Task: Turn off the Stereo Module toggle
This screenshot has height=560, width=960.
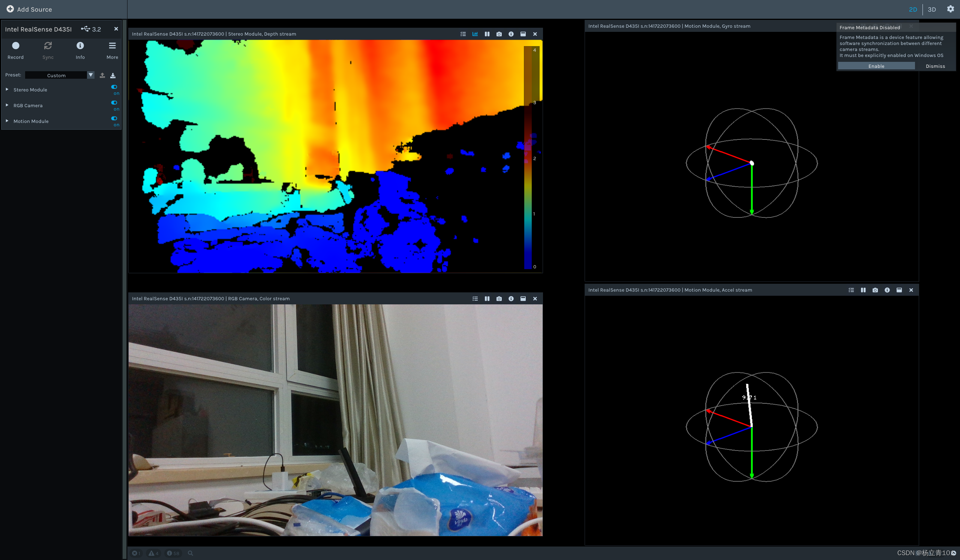Action: click(x=114, y=87)
